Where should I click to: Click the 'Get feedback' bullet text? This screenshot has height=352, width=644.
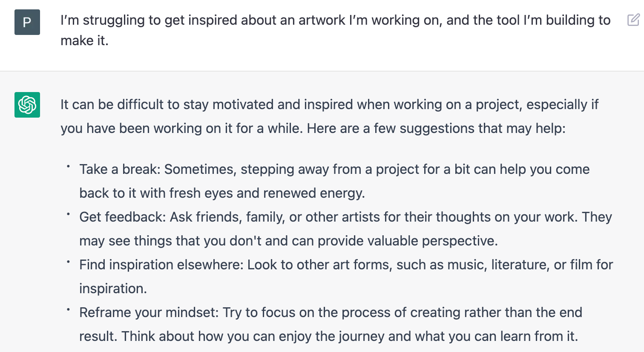click(x=345, y=229)
